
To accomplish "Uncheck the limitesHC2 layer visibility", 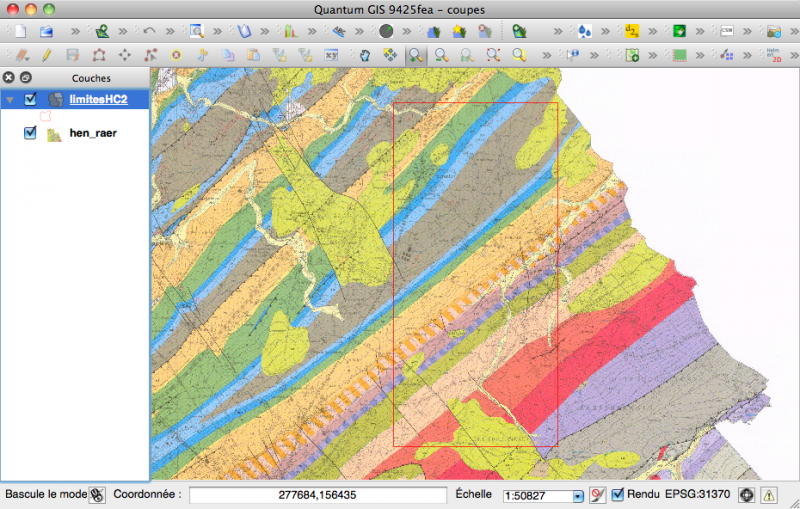I will click(x=30, y=99).
